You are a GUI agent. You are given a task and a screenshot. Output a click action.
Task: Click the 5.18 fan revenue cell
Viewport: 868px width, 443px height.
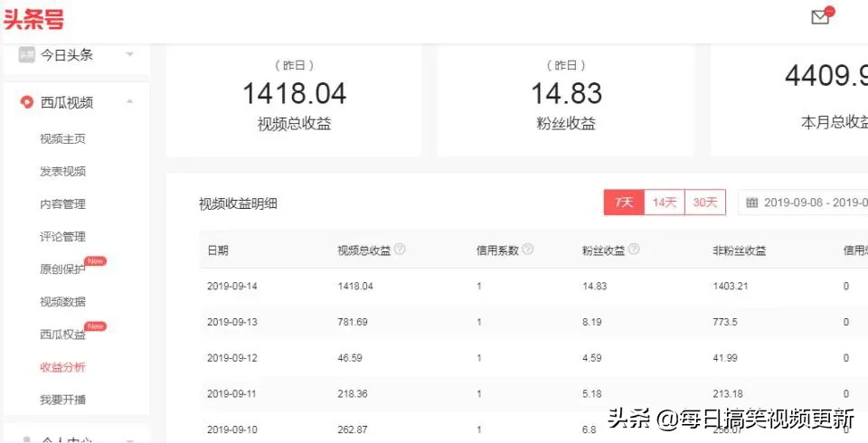(591, 393)
